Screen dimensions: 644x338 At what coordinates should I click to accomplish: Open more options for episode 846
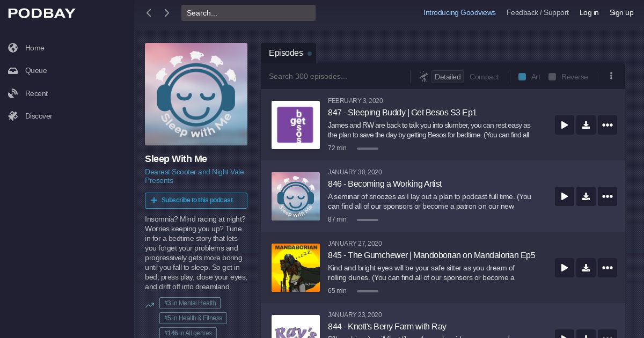click(x=608, y=196)
